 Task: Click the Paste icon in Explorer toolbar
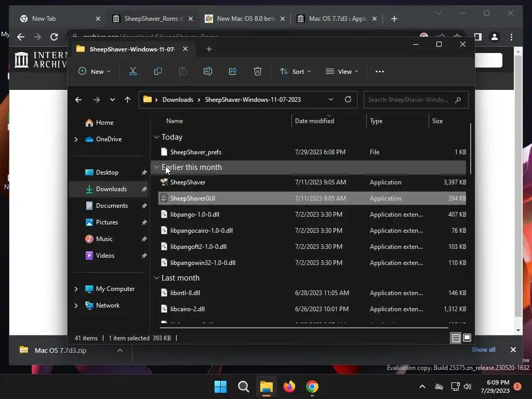[x=183, y=72]
